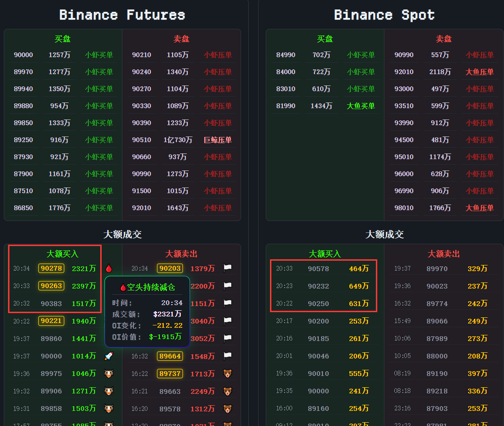Click the Binance Spot heading

tap(384, 15)
